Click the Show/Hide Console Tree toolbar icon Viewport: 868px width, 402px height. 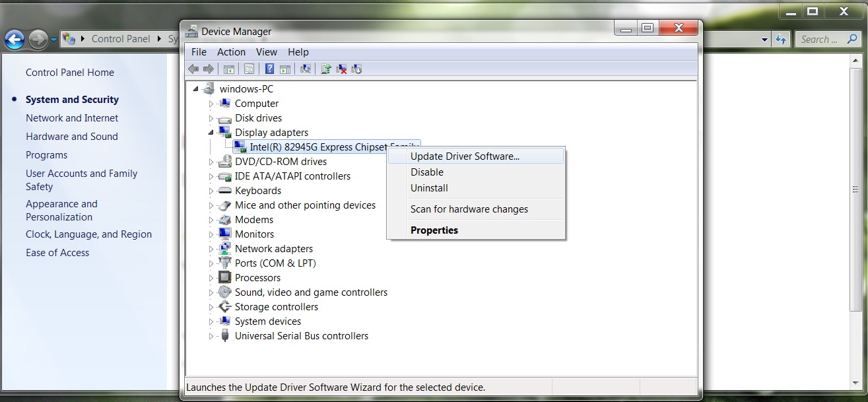228,68
